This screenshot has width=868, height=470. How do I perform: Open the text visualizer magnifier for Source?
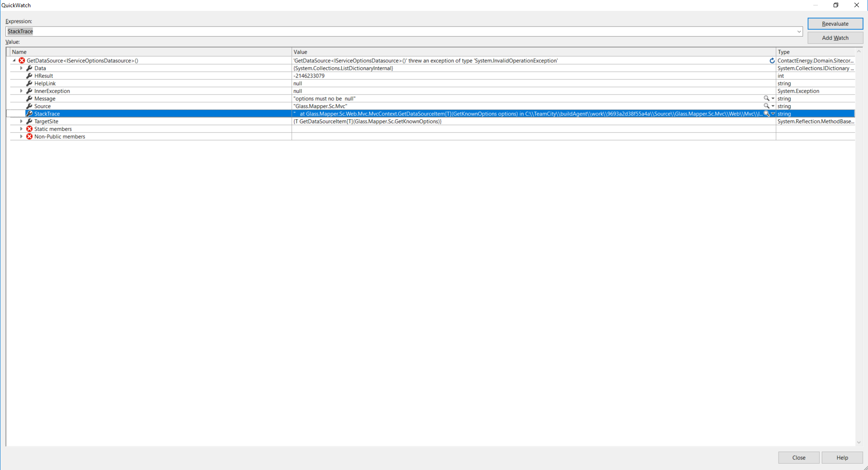[766, 106]
